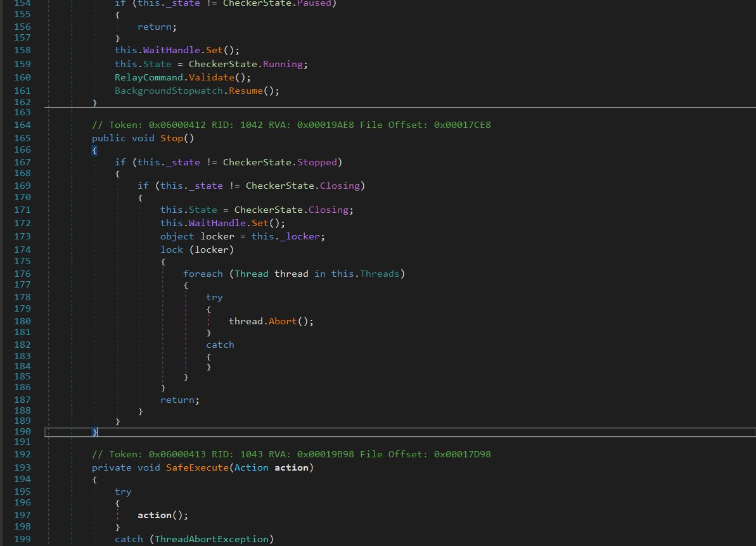Click the lock keyword on line 174
This screenshot has width=756, height=546.
[172, 250]
